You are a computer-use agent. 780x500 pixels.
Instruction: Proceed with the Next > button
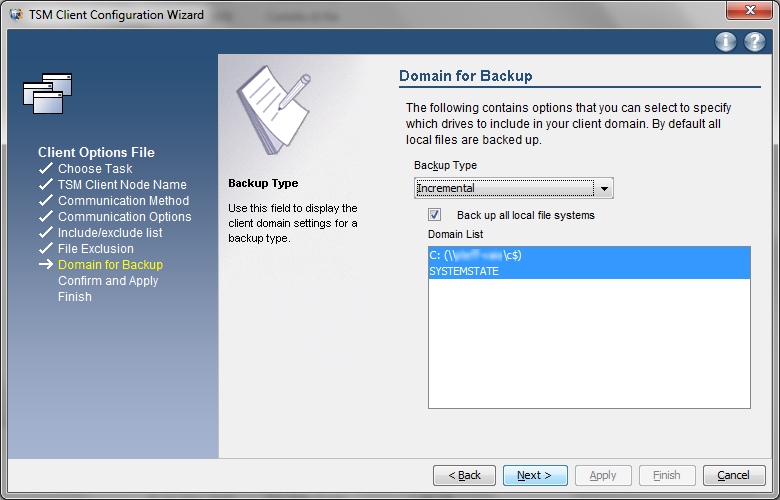click(535, 476)
